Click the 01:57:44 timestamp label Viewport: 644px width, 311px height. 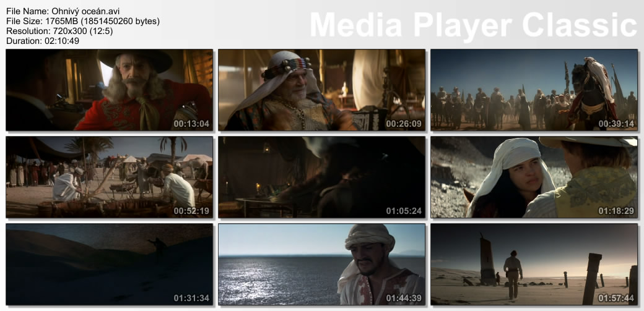[616, 298]
